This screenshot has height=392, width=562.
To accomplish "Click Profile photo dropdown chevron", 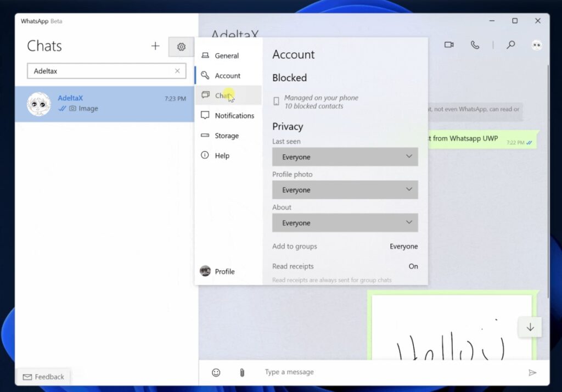I will click(409, 189).
